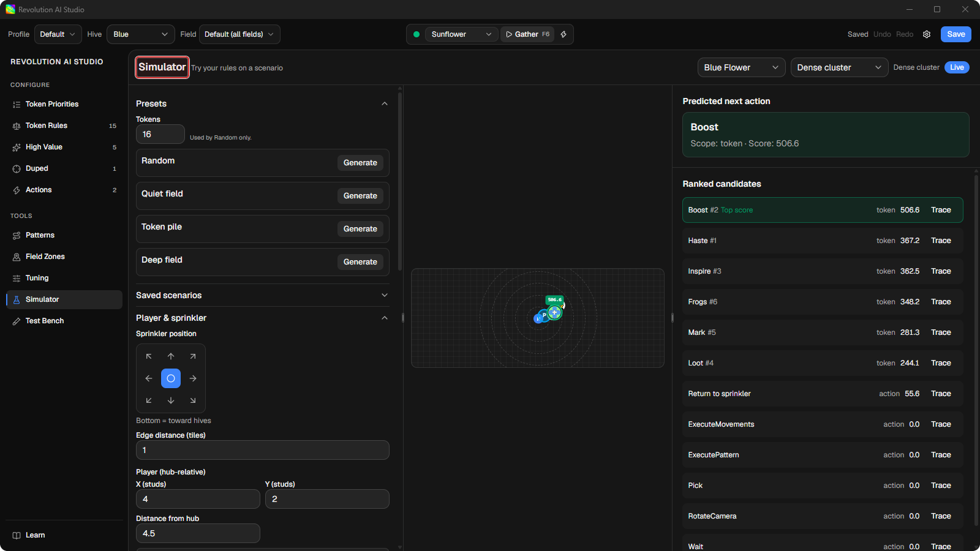Image resolution: width=980 pixels, height=551 pixels.
Task: Move sprinkler to bottom-right position arrow
Action: coord(193,400)
